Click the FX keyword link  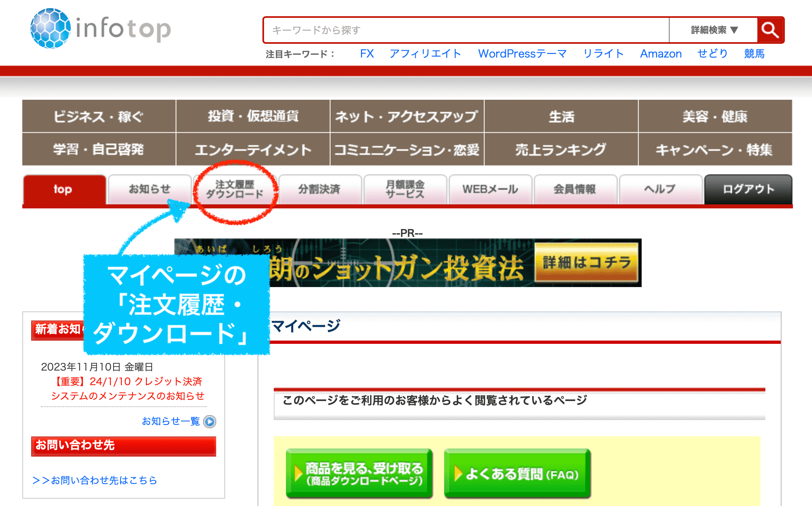pyautogui.click(x=366, y=53)
